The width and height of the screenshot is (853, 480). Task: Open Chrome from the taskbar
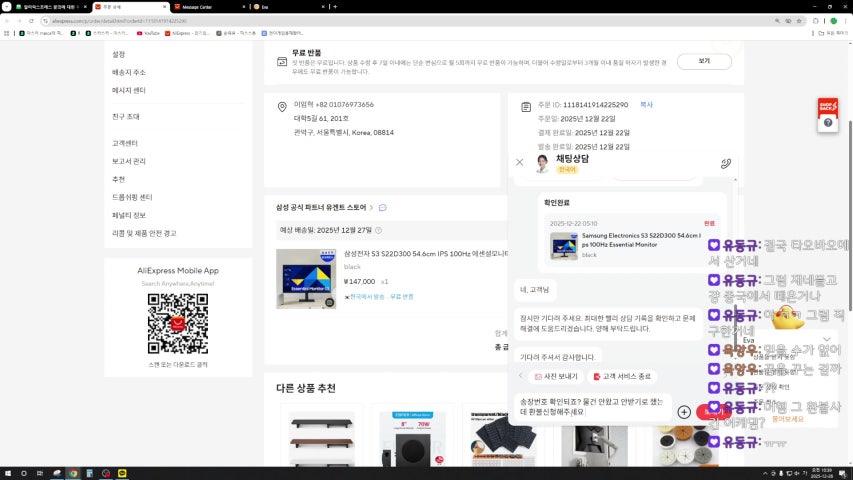[x=73, y=473]
